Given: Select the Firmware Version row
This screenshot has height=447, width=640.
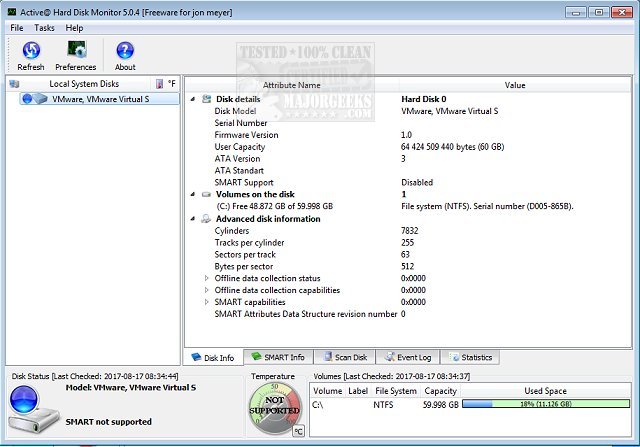Looking at the screenshot, I should point(408,135).
